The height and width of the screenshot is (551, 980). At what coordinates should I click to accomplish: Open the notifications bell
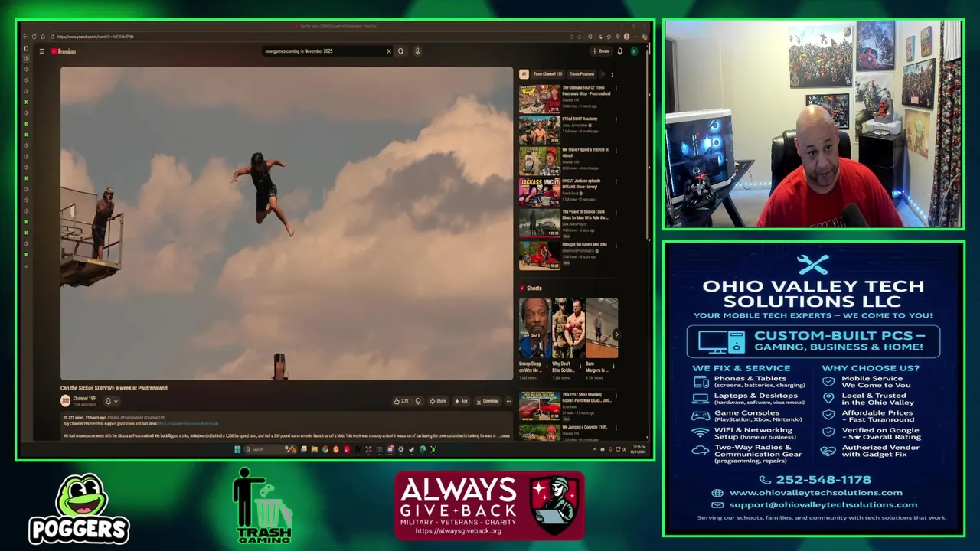pyautogui.click(x=620, y=51)
